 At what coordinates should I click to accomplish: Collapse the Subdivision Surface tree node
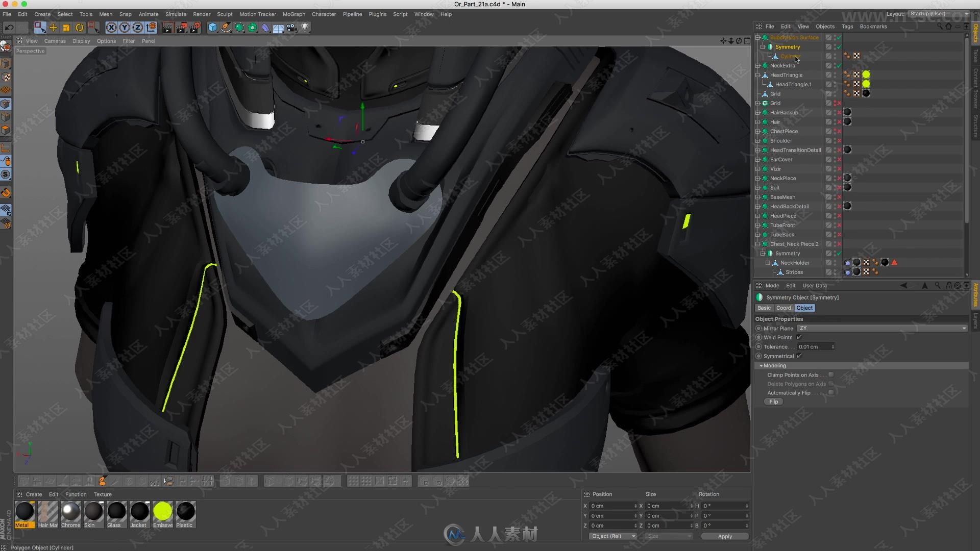pyautogui.click(x=758, y=38)
